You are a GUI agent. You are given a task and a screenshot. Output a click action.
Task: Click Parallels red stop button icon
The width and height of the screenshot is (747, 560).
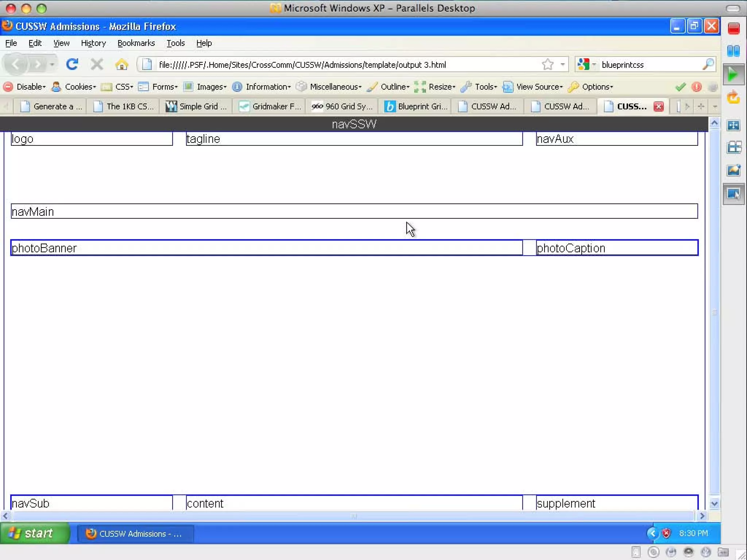[734, 28]
